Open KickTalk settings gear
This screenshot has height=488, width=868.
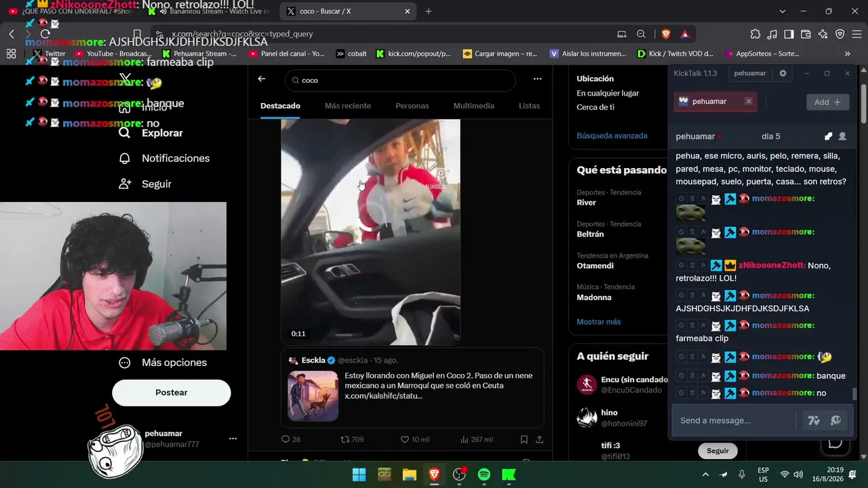[783, 73]
